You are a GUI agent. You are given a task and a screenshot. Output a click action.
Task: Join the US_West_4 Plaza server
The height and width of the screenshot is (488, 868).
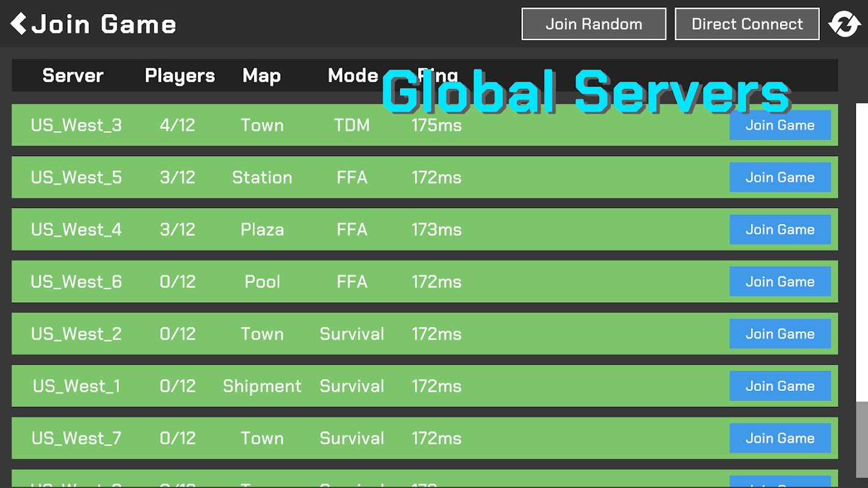point(779,229)
